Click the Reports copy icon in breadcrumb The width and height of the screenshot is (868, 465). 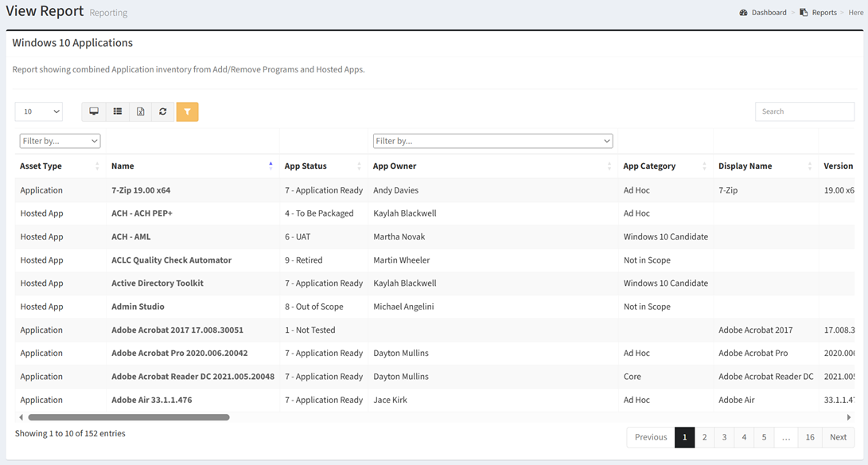coord(804,13)
